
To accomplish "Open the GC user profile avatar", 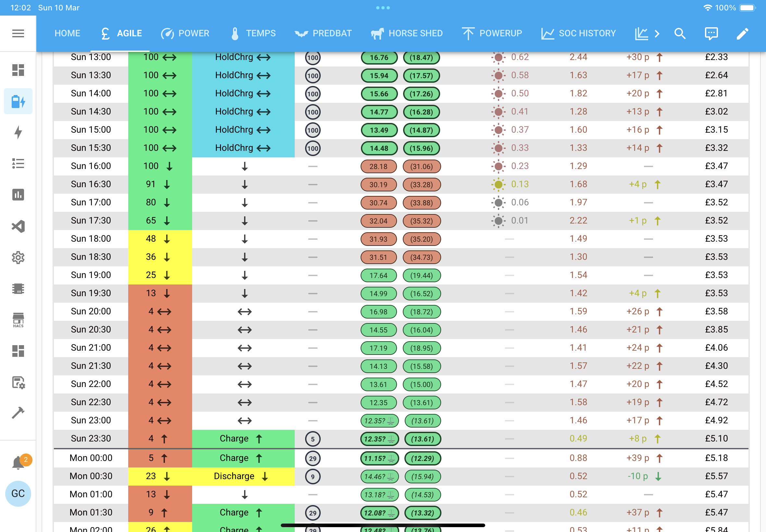I will pos(18,494).
